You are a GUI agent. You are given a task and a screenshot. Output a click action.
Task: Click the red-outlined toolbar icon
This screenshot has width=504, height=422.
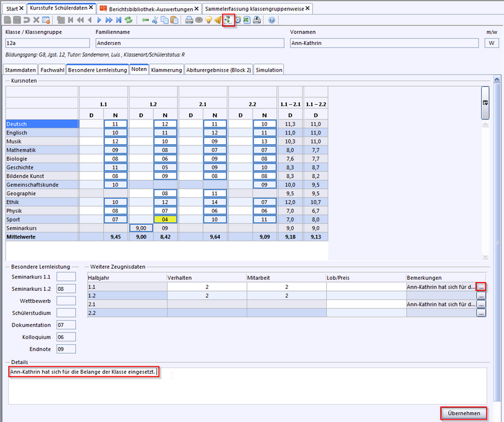coord(228,19)
